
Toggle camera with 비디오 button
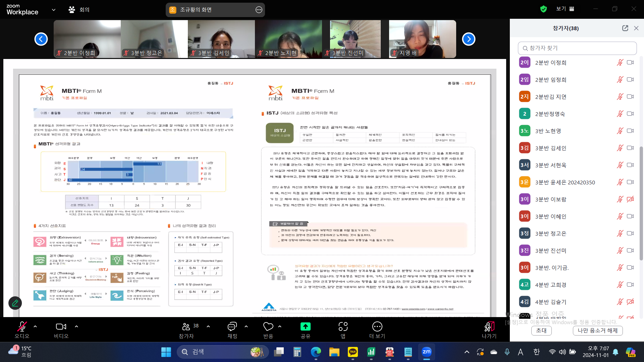tap(61, 327)
